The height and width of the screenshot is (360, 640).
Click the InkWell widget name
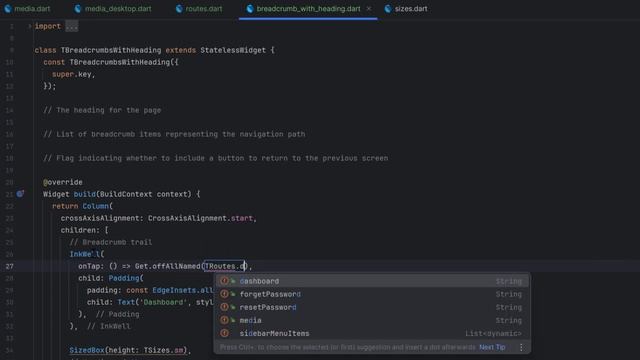84,254
